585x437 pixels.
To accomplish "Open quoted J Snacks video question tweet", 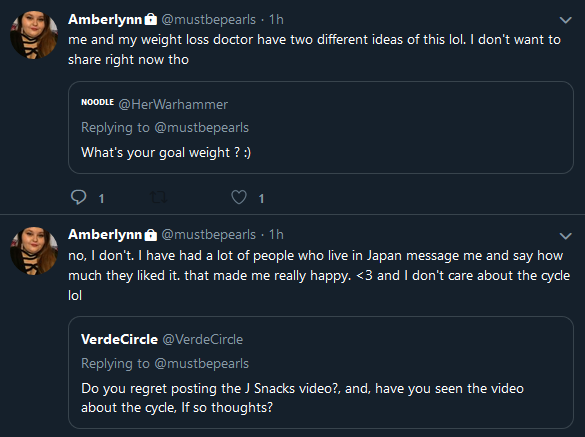I will (321, 372).
